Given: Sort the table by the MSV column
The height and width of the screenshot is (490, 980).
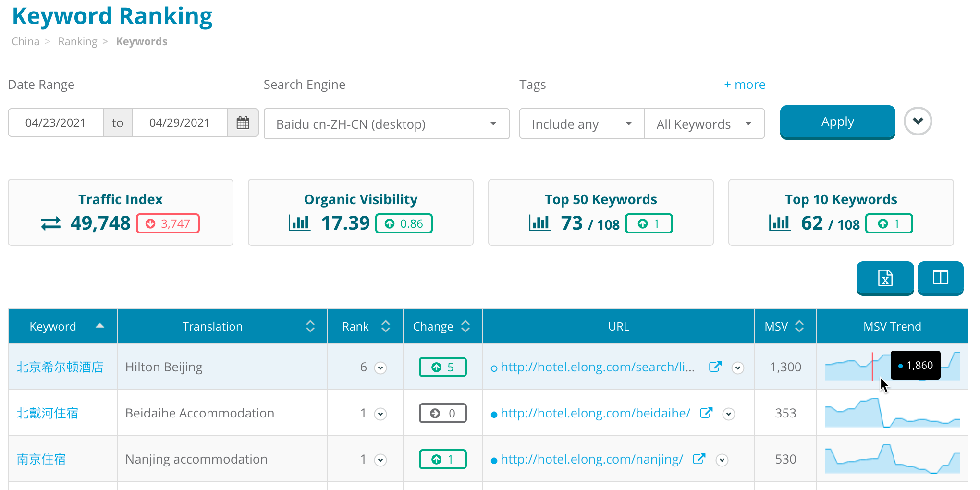Looking at the screenshot, I should pos(799,326).
